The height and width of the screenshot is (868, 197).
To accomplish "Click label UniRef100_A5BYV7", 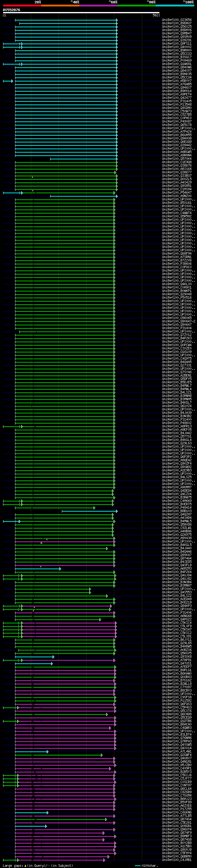I will pyautogui.click(x=177, y=81).
